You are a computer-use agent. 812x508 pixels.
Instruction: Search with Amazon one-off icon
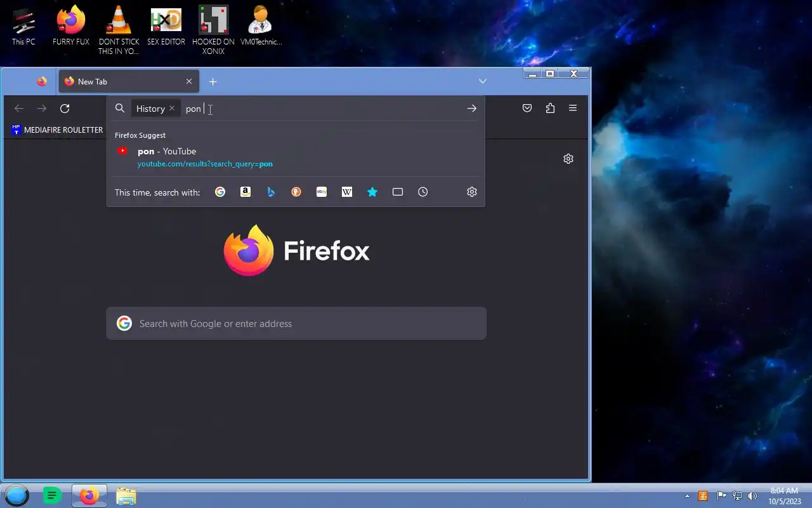tap(246, 192)
